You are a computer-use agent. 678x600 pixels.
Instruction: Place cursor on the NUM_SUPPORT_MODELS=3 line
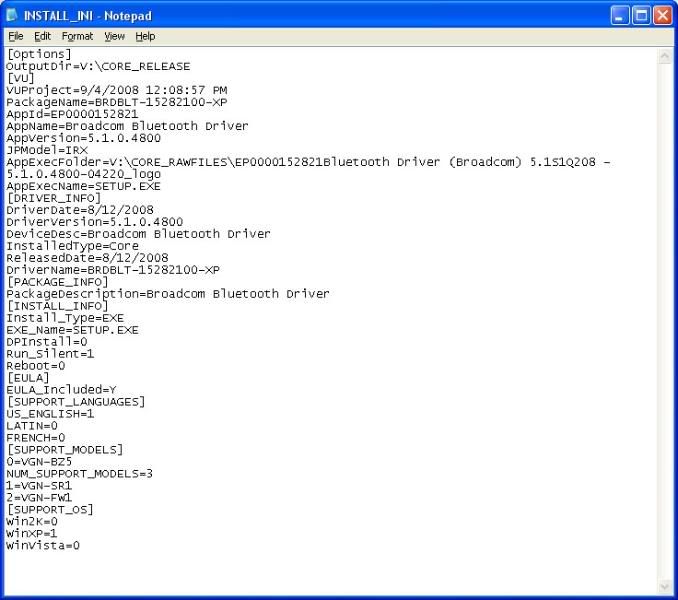(79, 474)
